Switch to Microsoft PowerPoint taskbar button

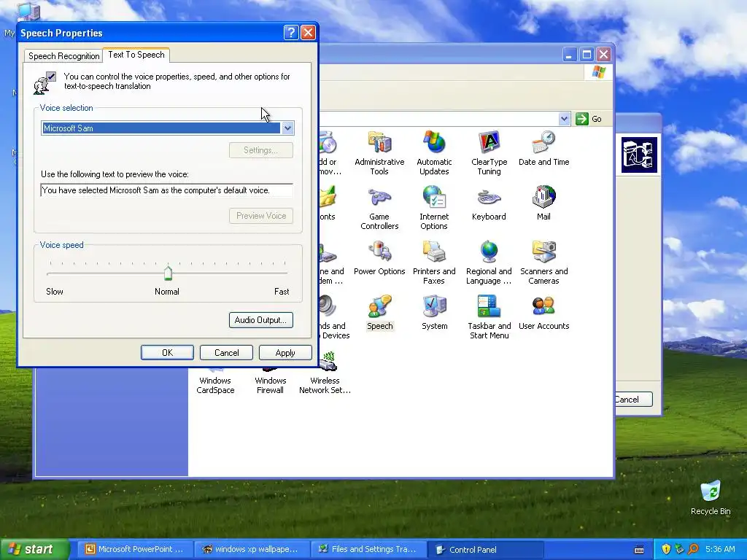point(134,549)
